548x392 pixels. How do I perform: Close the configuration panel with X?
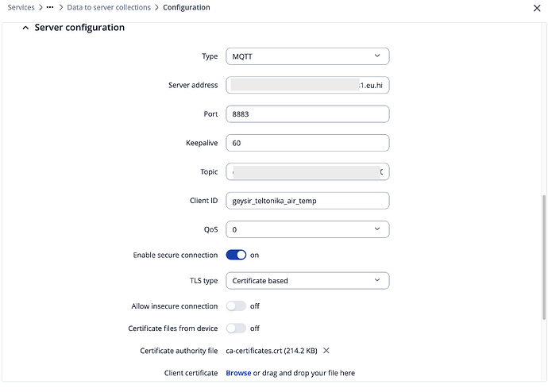pos(534,8)
